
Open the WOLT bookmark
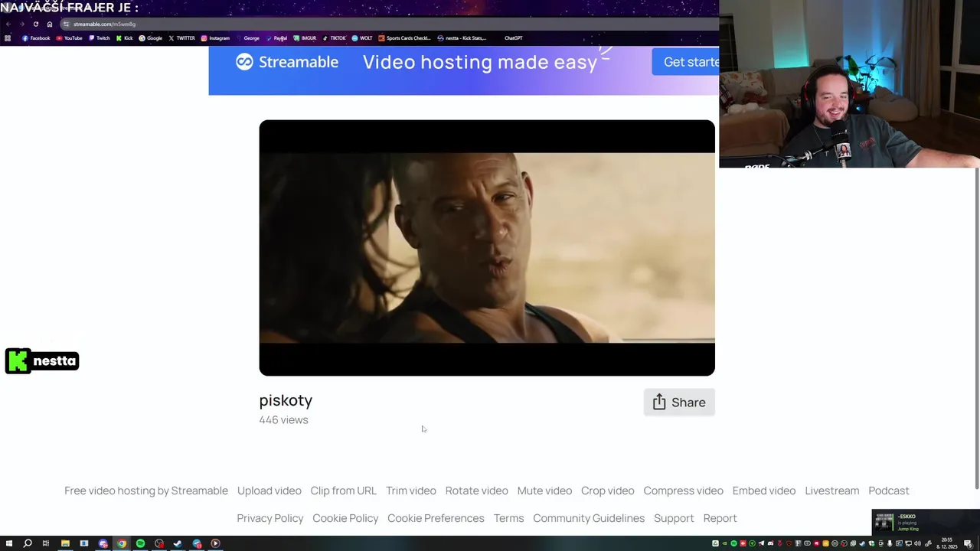362,38
